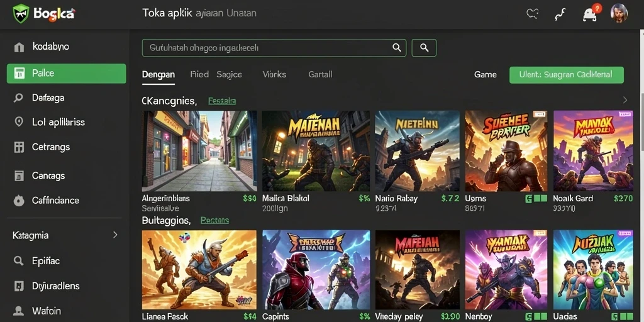Switch to the Viorks tab
This screenshot has width=644, height=322.
coord(274,74)
